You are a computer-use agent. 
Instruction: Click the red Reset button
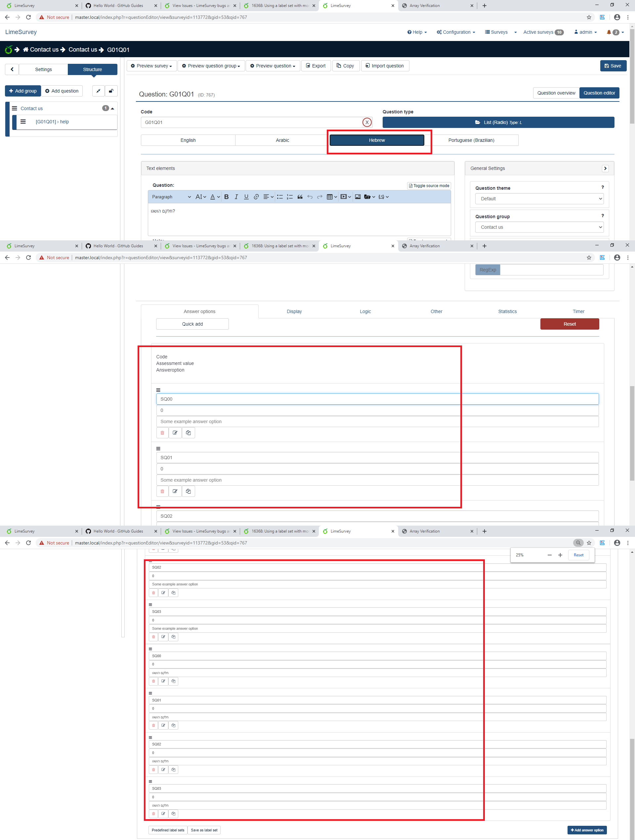(569, 324)
